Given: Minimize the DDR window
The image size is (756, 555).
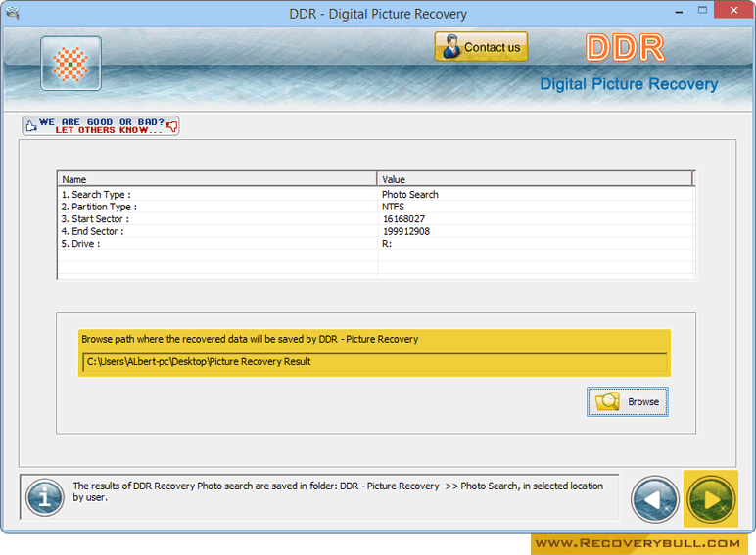Looking at the screenshot, I should pyautogui.click(x=679, y=11).
